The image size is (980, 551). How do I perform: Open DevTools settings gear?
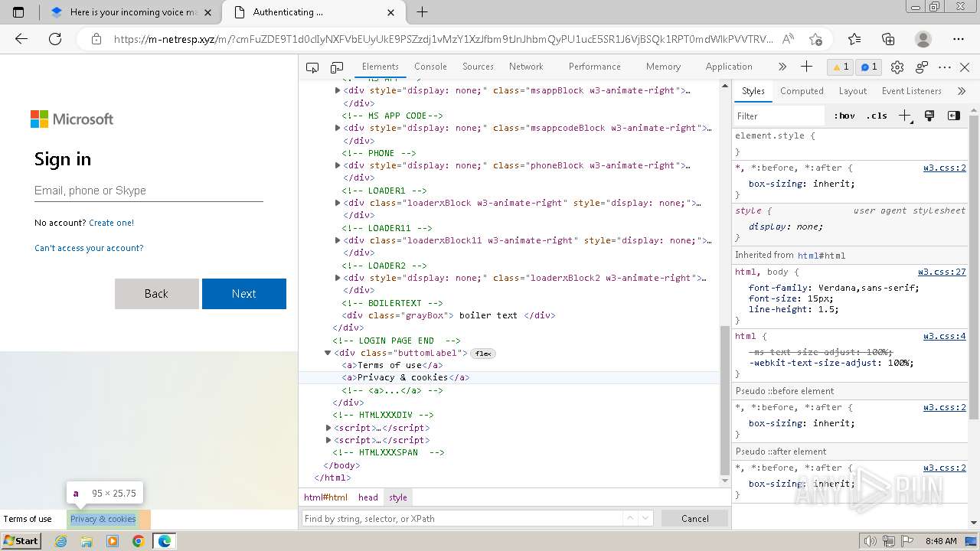897,67
